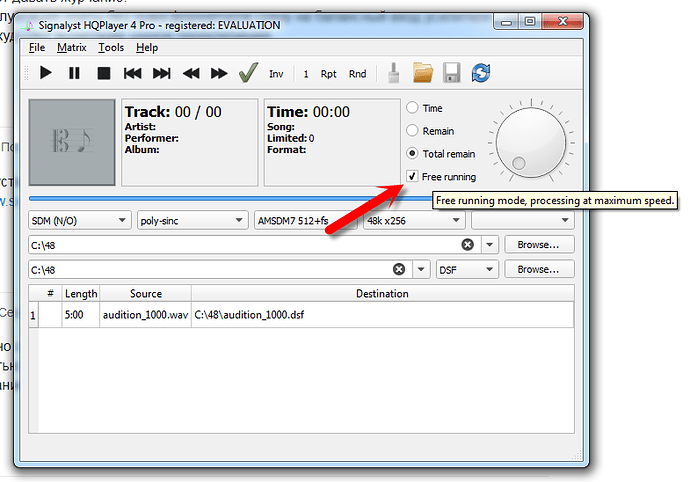Expand the source path history dropdown arrow
This screenshot has height=482, width=690.
[x=489, y=245]
